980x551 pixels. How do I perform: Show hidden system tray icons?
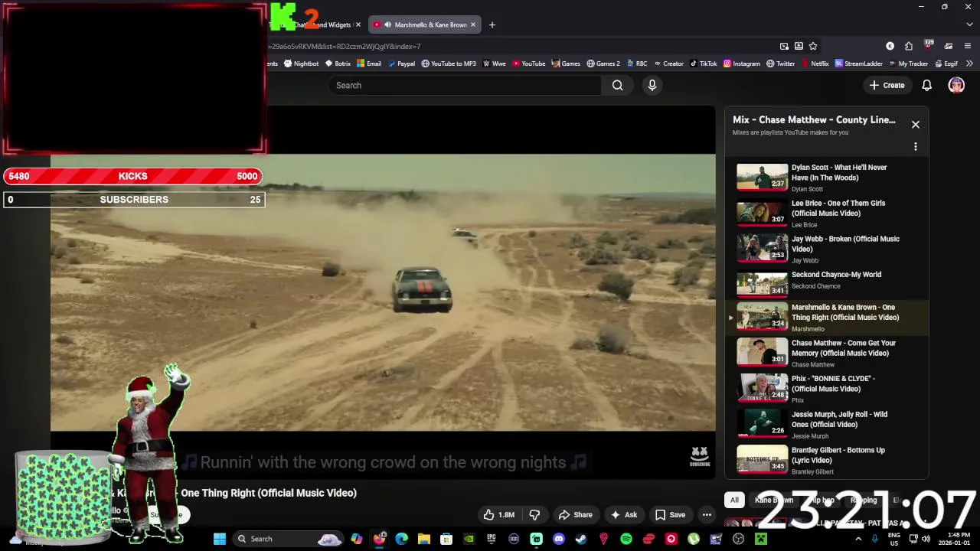coord(858,539)
